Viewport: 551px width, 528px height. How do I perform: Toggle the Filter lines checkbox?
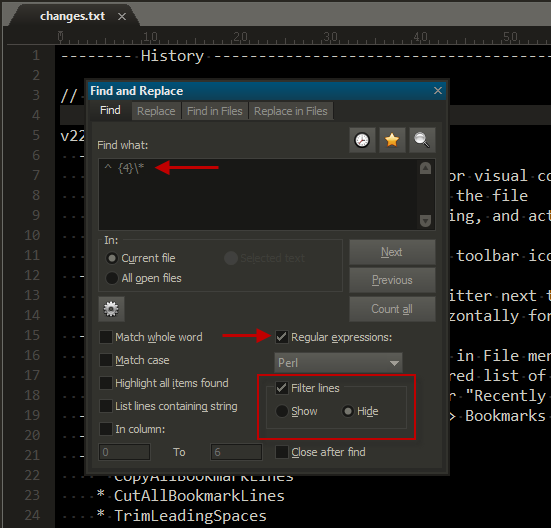(281, 388)
